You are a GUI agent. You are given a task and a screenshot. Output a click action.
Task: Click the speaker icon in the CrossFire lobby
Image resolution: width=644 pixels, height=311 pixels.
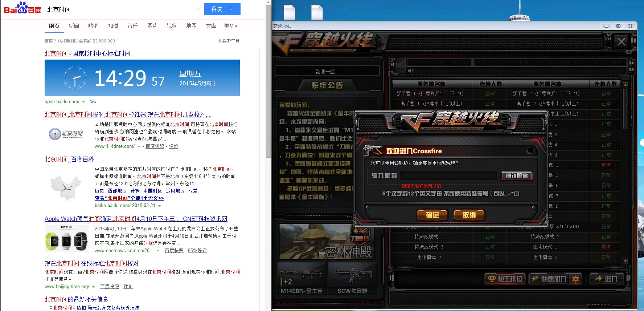pos(411,70)
